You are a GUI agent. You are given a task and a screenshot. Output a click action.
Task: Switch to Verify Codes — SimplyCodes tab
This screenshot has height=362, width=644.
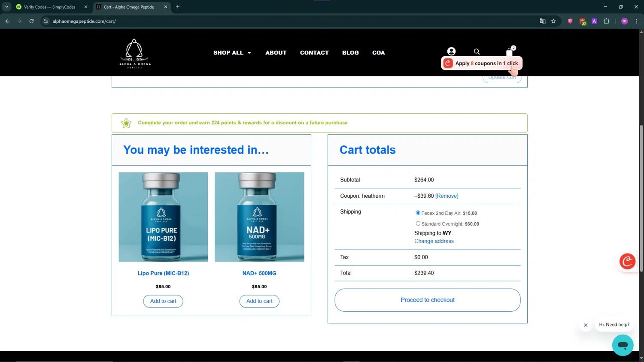click(49, 7)
